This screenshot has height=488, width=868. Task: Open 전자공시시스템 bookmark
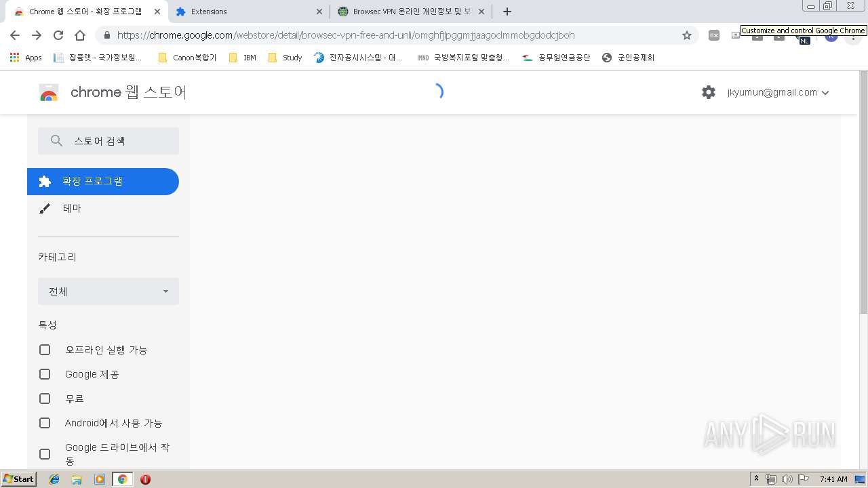(x=359, y=58)
